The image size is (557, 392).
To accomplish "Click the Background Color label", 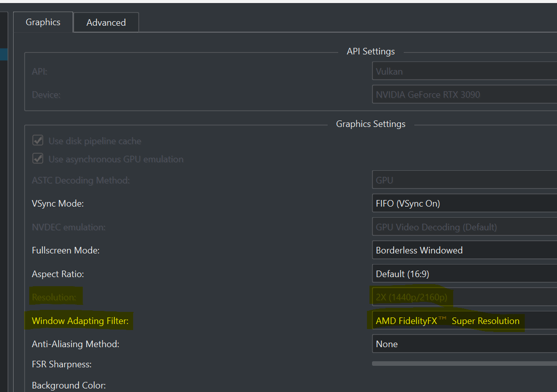I will 69,385.
